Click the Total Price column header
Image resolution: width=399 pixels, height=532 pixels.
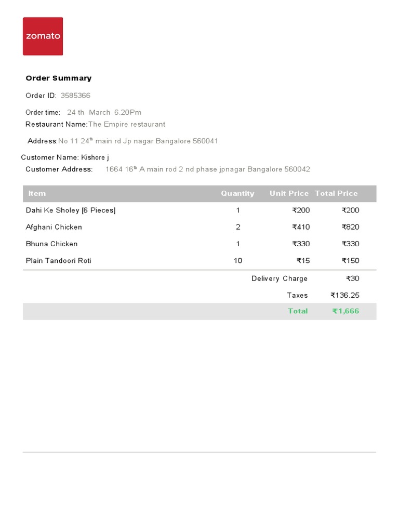click(336, 193)
